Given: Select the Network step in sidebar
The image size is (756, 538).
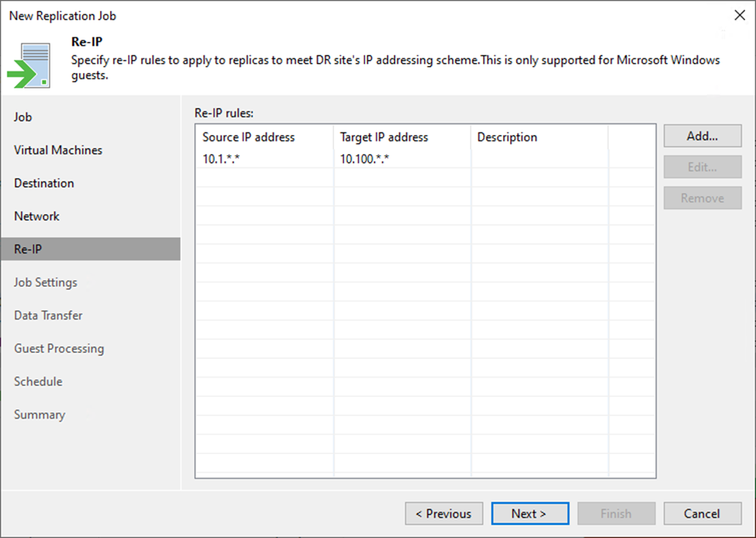Looking at the screenshot, I should (x=36, y=216).
